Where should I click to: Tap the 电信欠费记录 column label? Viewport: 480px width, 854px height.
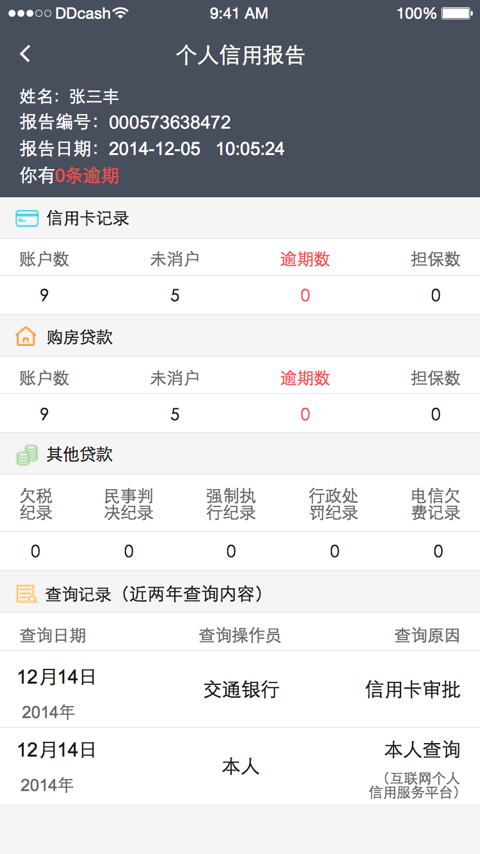(x=436, y=504)
